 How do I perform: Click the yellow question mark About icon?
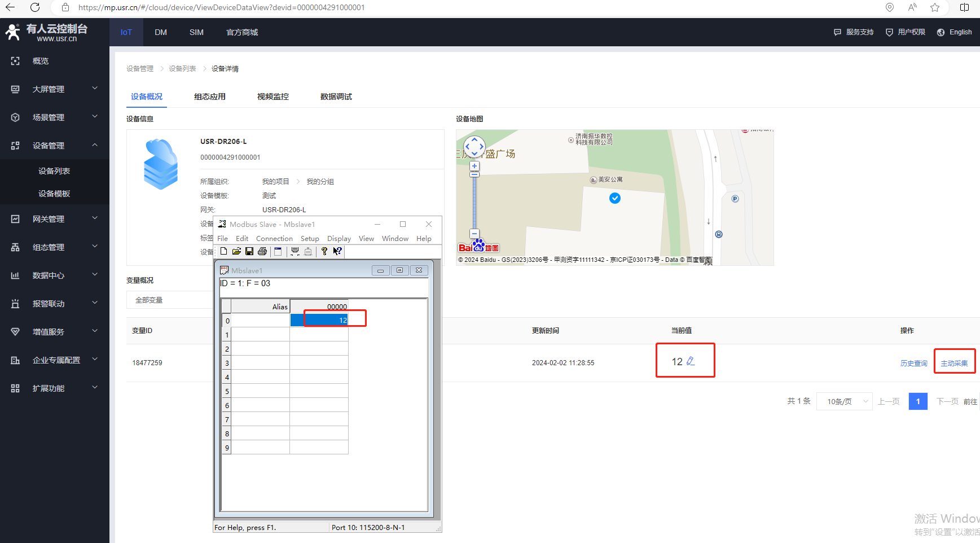click(324, 251)
